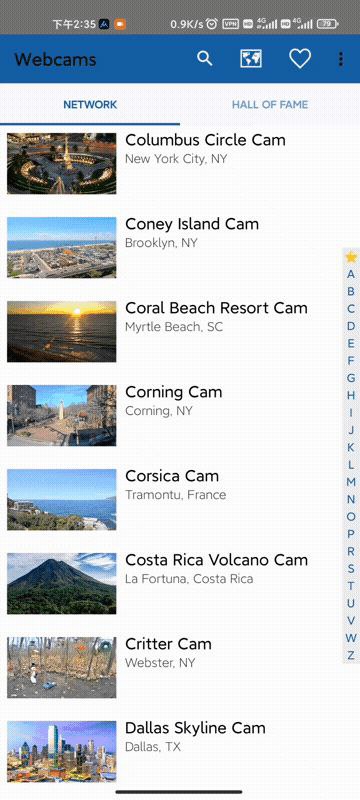Open the search magnifier icon

click(x=204, y=59)
